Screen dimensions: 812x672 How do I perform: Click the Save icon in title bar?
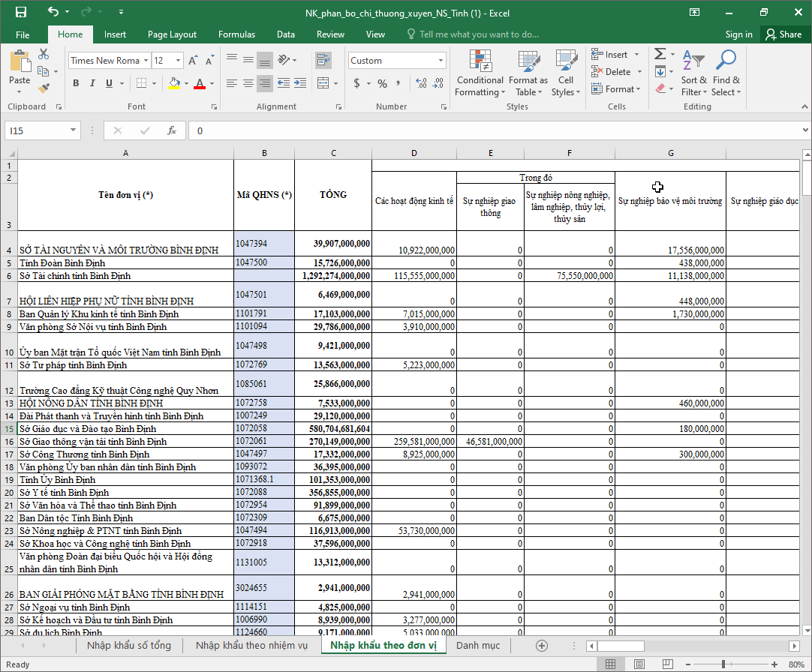click(20, 12)
